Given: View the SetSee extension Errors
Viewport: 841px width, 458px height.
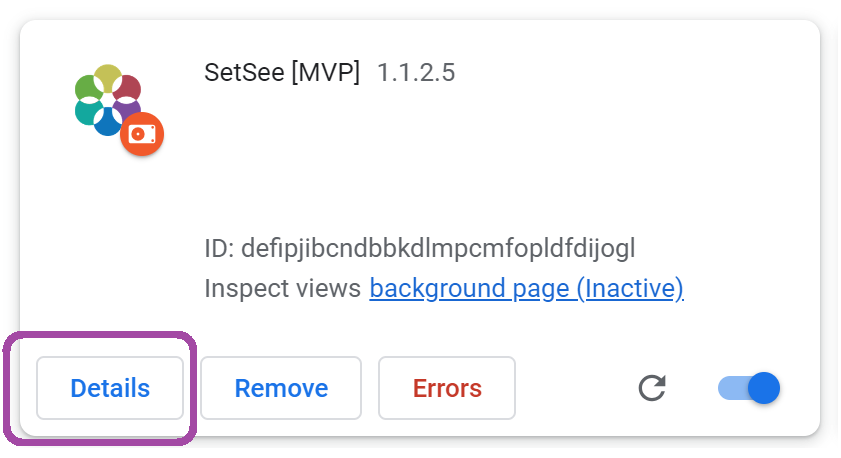Looking at the screenshot, I should tap(447, 388).
